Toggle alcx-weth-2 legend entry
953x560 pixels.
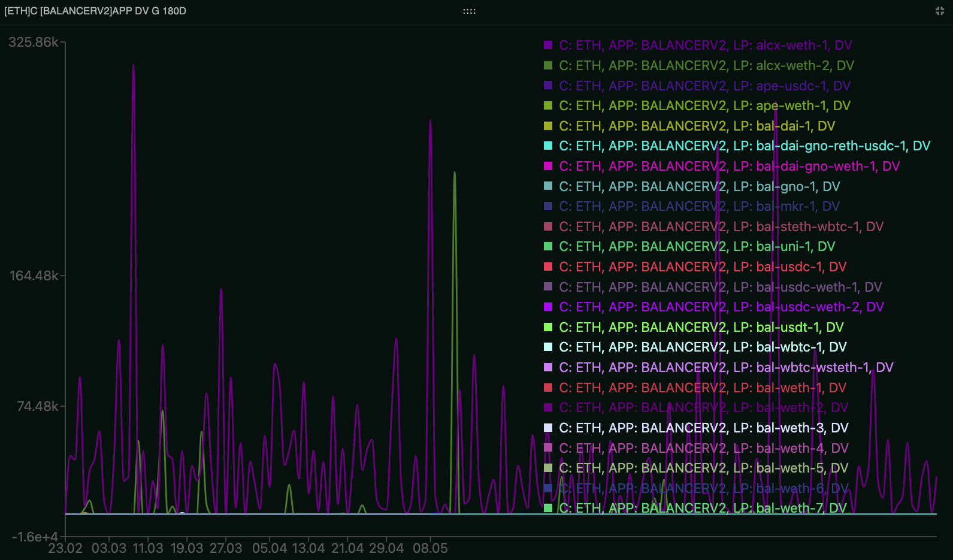(x=706, y=66)
